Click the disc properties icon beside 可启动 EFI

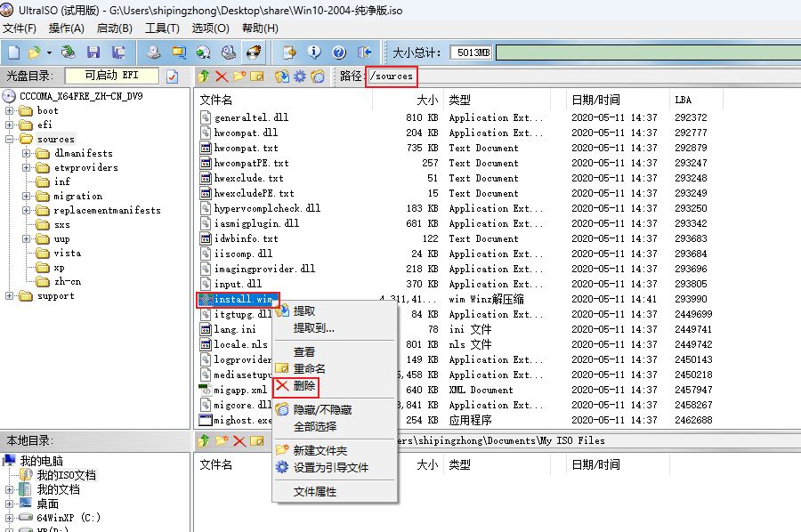point(173,77)
